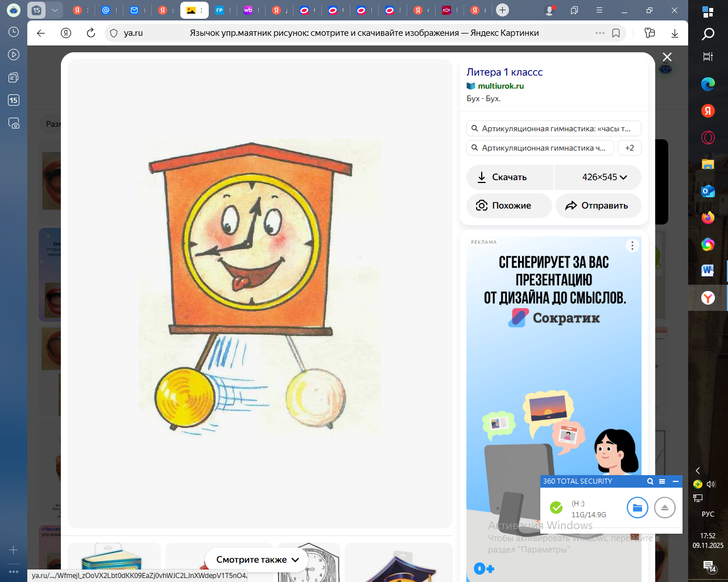
Task: Click the '+2' more suggestions chip
Action: pyautogui.click(x=629, y=148)
